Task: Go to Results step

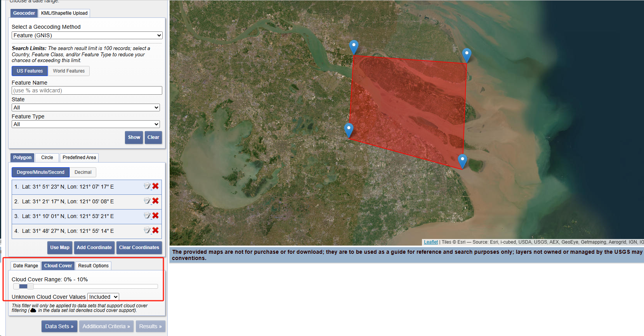Action: coord(151,326)
